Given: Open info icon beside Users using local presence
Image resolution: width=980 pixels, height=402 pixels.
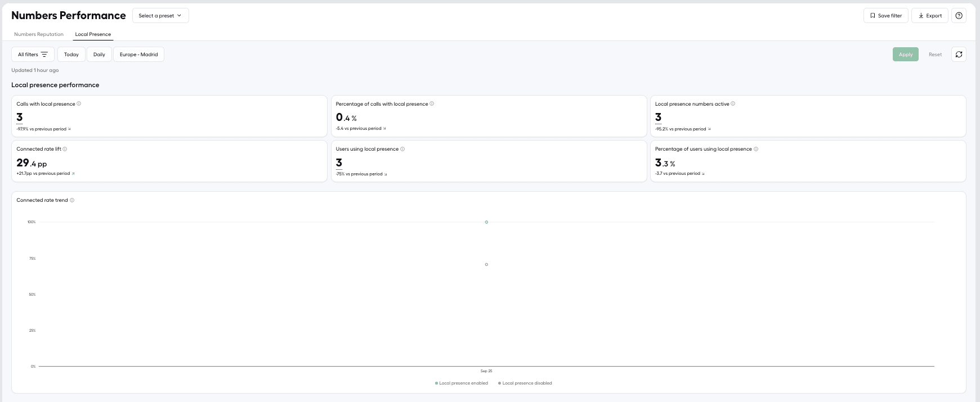Looking at the screenshot, I should [402, 149].
